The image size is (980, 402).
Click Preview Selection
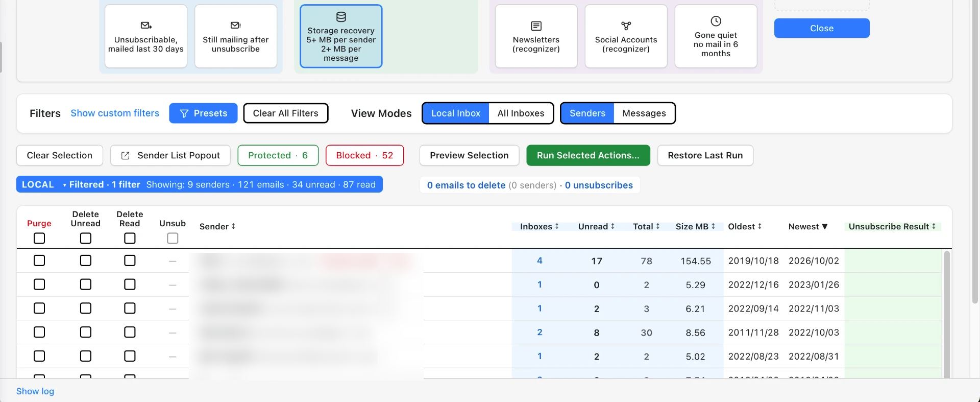(x=469, y=155)
